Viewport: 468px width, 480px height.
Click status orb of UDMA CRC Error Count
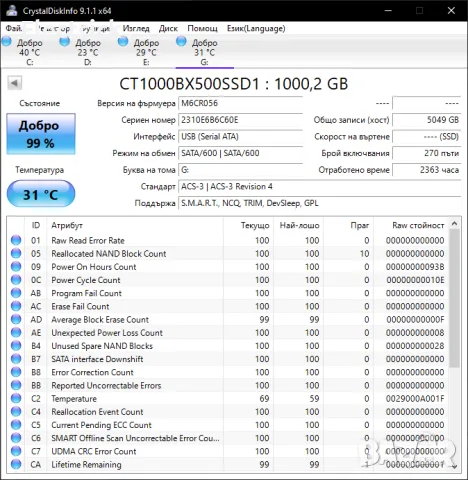coord(16,451)
